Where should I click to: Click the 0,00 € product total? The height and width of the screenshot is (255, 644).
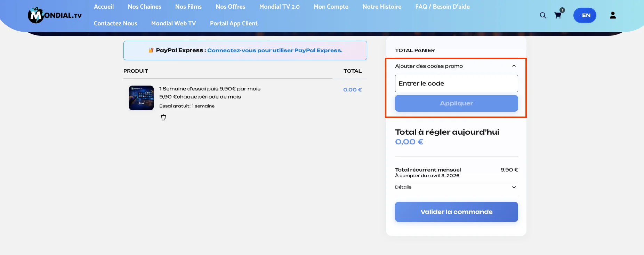(352, 90)
